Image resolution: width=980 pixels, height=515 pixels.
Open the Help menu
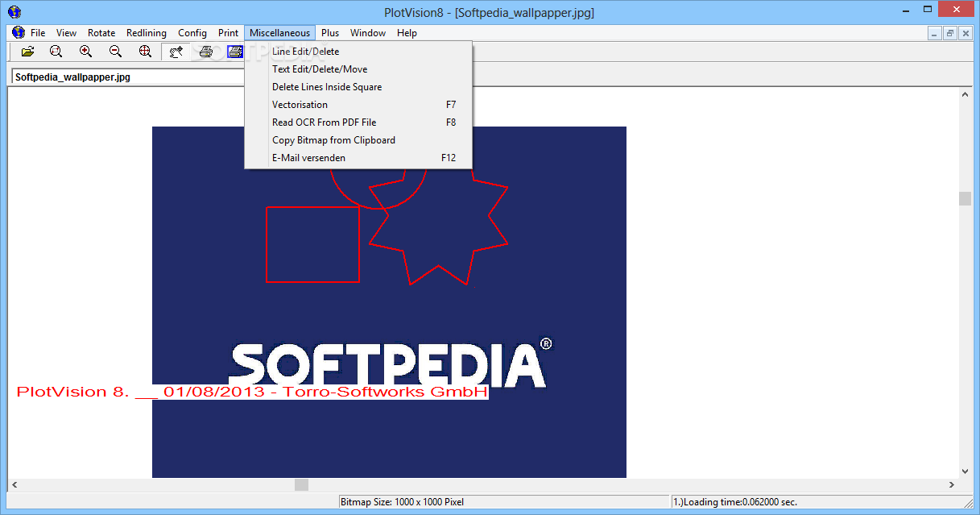(407, 33)
